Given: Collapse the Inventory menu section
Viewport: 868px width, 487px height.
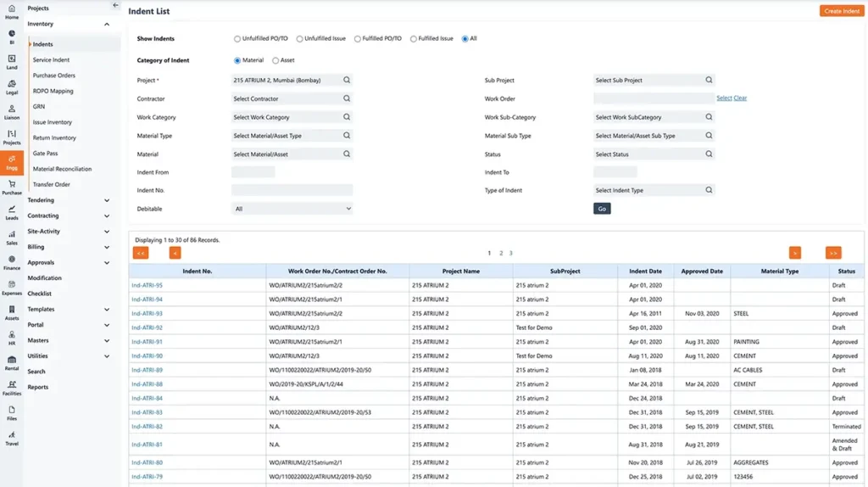Looking at the screenshot, I should [107, 25].
